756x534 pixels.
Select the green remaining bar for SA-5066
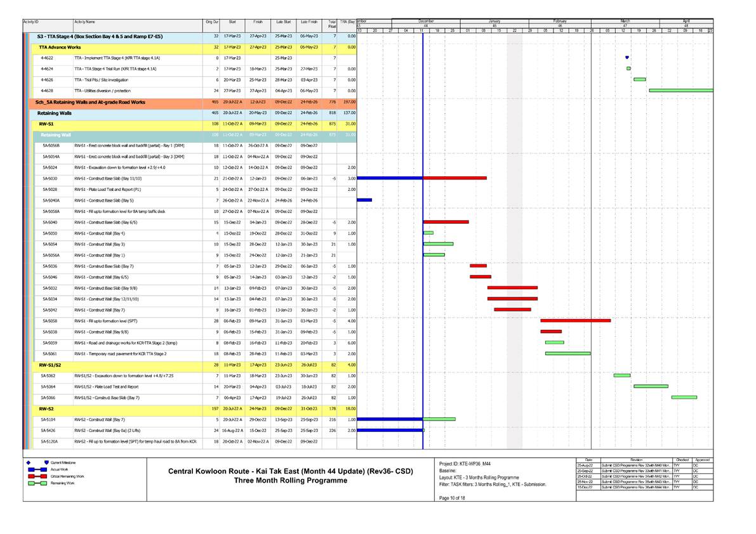[x=684, y=398]
